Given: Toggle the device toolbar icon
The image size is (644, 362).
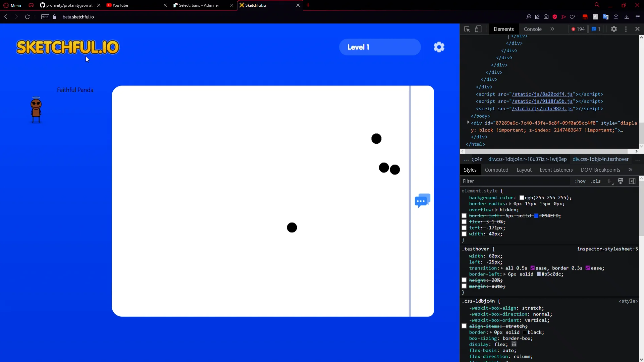Looking at the screenshot, I should pos(478,29).
